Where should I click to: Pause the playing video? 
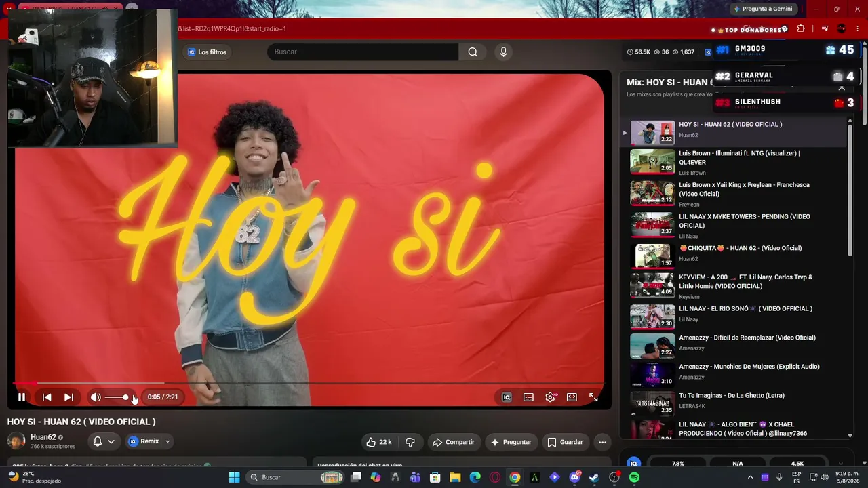click(x=22, y=397)
